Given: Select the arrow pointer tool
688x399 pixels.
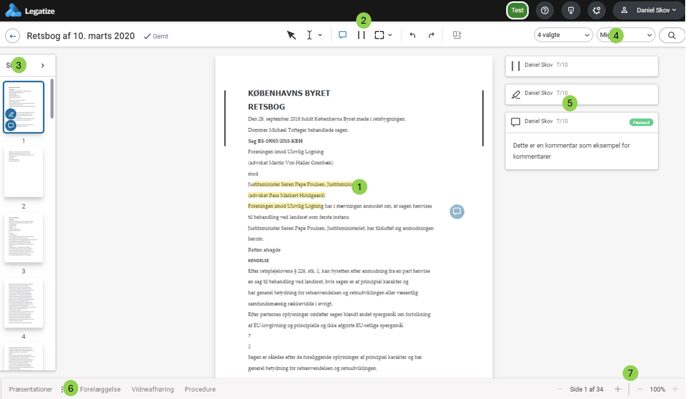Looking at the screenshot, I should (291, 35).
